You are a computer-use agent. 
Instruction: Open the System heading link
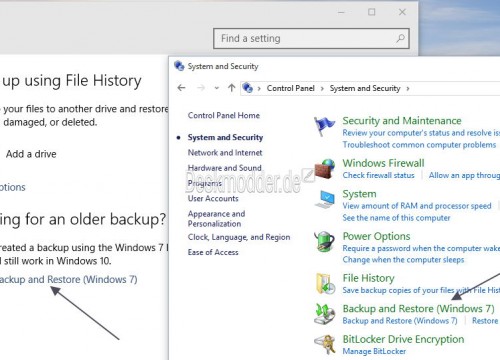359,194
